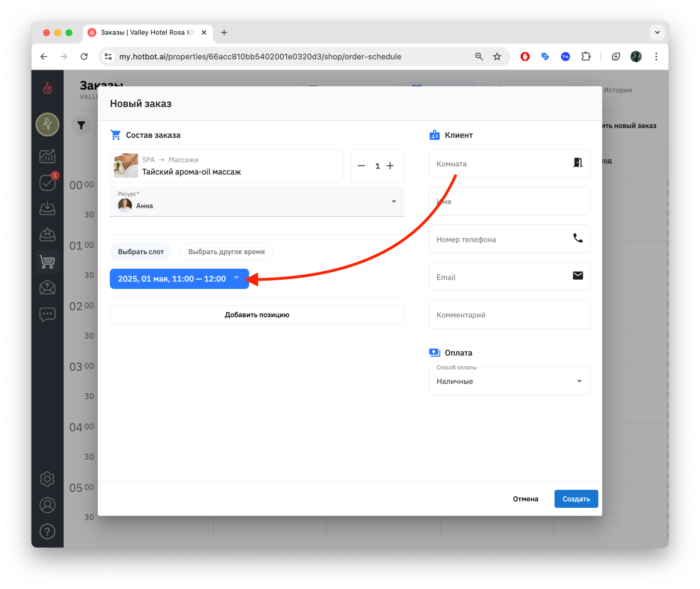700x589 pixels.
Task: Open the inbox download tray icon
Action: [47, 208]
